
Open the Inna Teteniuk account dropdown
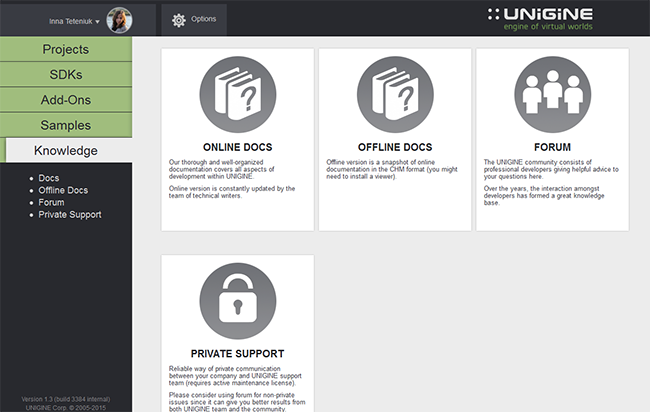coord(74,21)
